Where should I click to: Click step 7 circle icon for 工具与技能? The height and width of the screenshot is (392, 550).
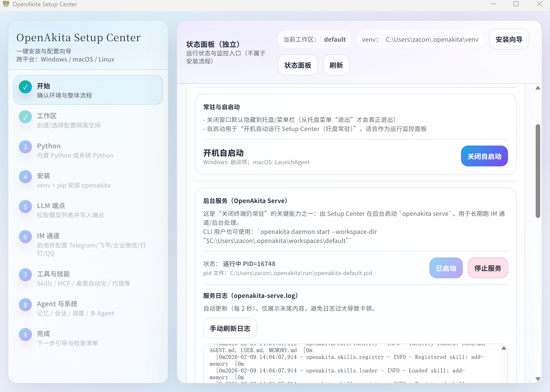[x=25, y=275]
